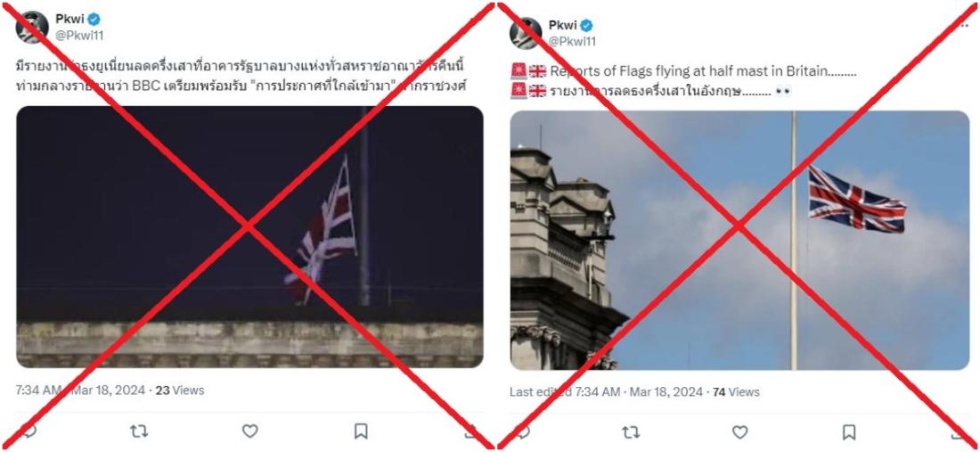Retweet the right half-mast flags post
Screen dimensions: 980x452
[631, 432]
